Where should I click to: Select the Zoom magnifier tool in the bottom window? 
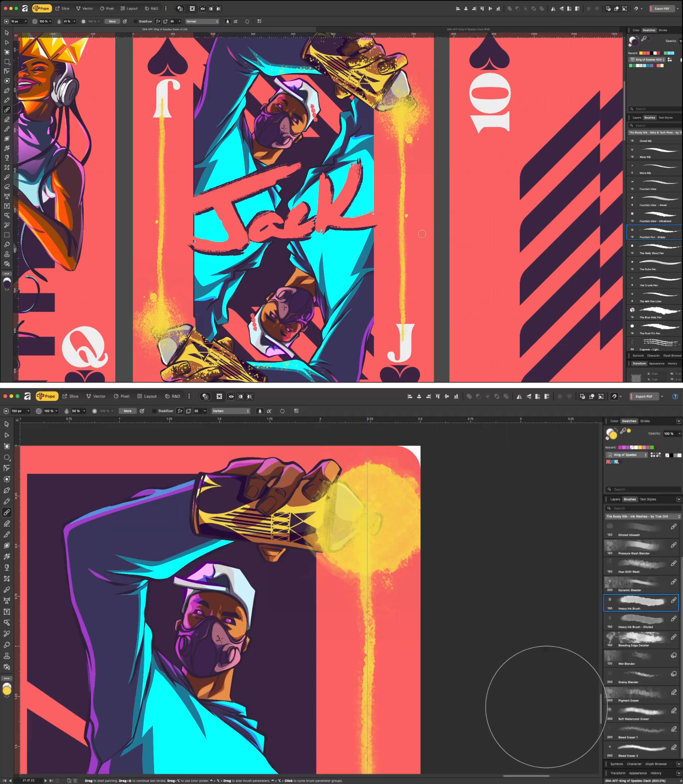[x=7, y=645]
